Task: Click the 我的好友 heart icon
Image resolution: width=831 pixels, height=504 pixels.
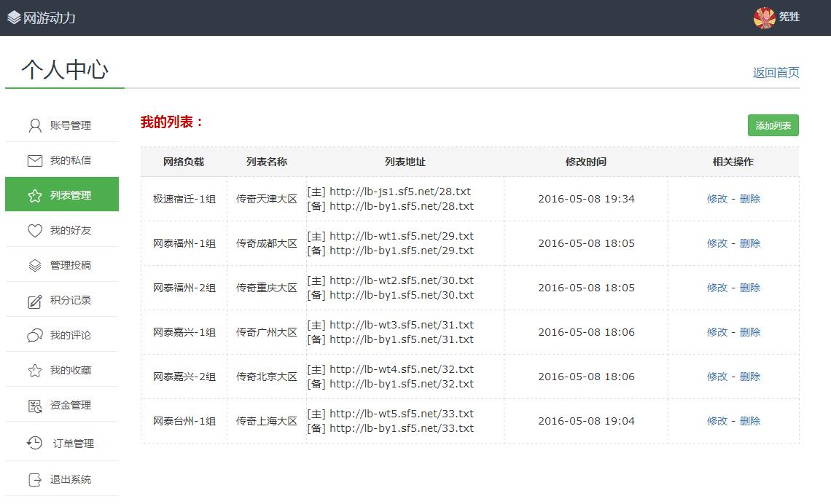Action: click(x=35, y=230)
